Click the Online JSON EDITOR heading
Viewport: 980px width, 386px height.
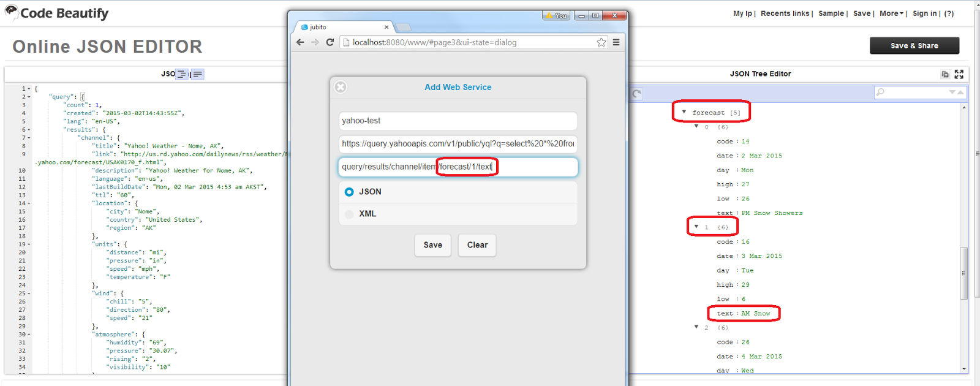[107, 47]
